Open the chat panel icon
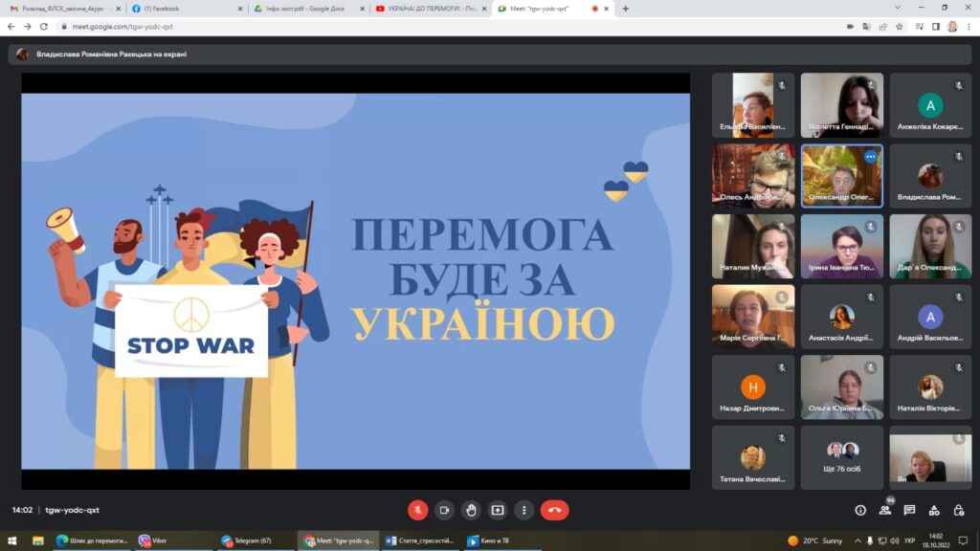Image resolution: width=980 pixels, height=551 pixels. (909, 510)
